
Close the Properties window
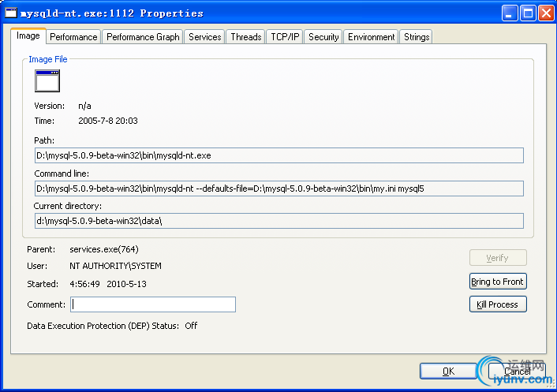pyautogui.click(x=546, y=13)
